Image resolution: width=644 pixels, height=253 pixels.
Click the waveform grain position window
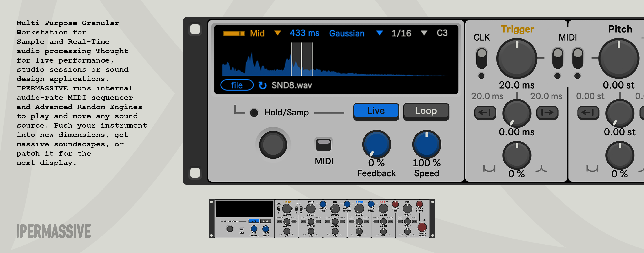click(302, 59)
